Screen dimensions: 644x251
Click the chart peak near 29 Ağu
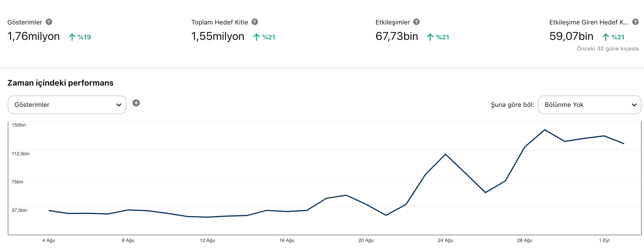[x=545, y=130]
